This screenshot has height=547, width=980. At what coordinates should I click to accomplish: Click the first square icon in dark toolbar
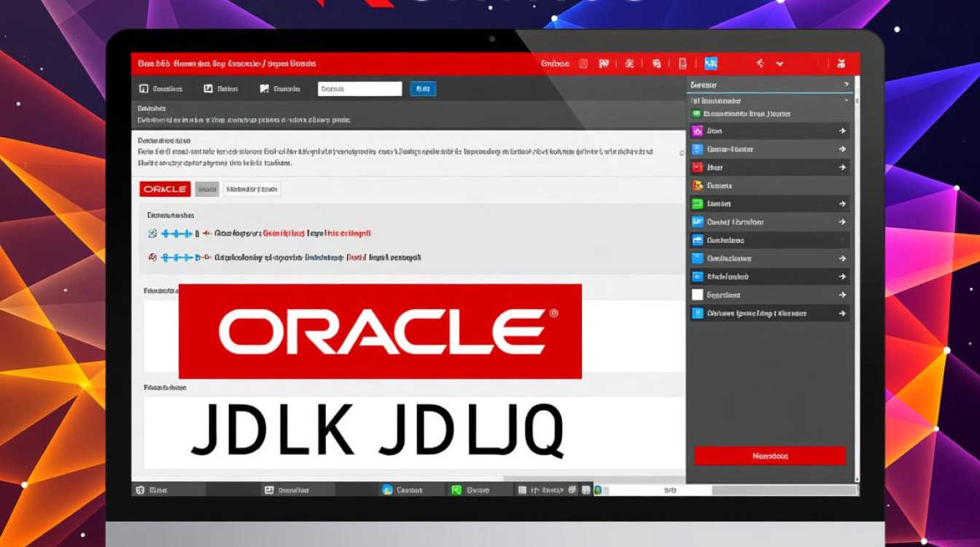pyautogui.click(x=144, y=89)
